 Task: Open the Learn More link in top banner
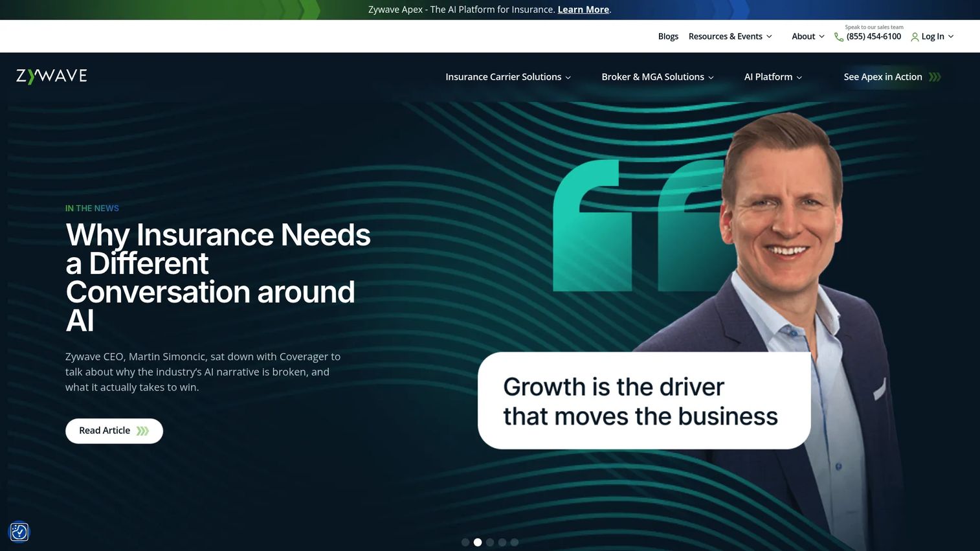coord(583,10)
